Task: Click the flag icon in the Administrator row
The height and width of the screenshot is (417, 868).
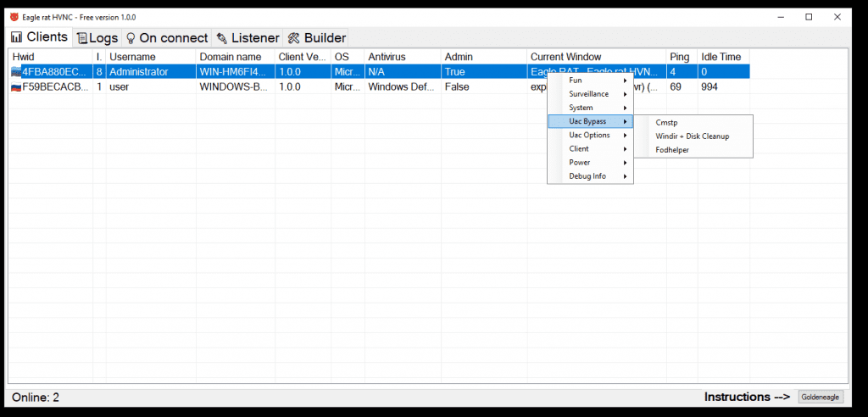Action: (x=16, y=72)
